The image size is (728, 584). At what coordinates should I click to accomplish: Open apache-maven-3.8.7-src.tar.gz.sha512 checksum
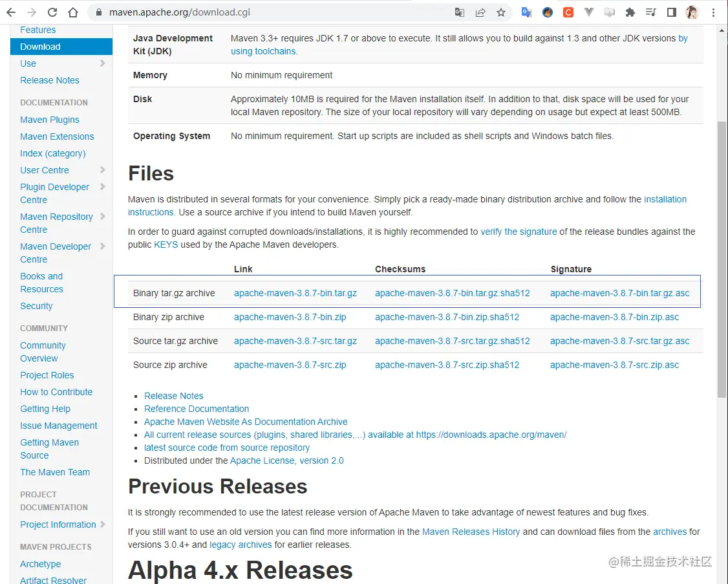click(452, 341)
